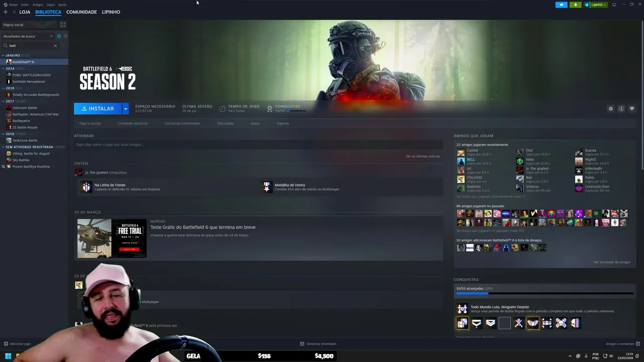The width and height of the screenshot is (644, 362).
Task: Click the library search field
Action: (x=30, y=46)
